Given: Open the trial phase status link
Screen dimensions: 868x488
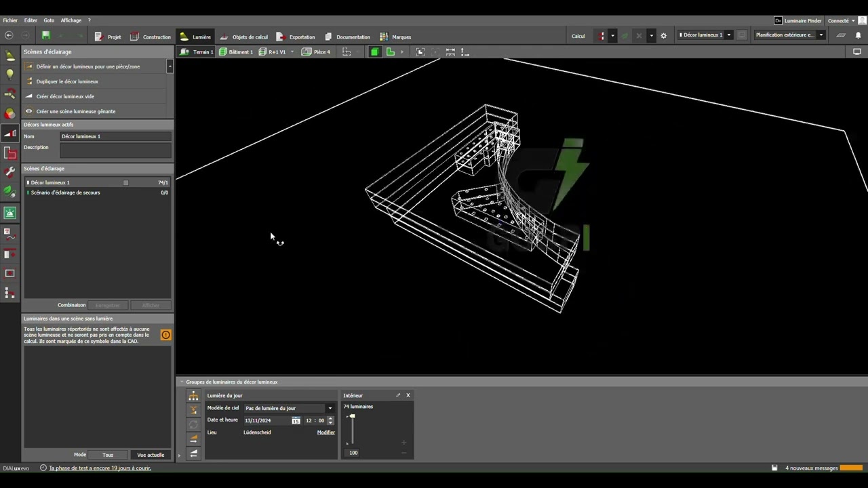Looking at the screenshot, I should pos(100,468).
